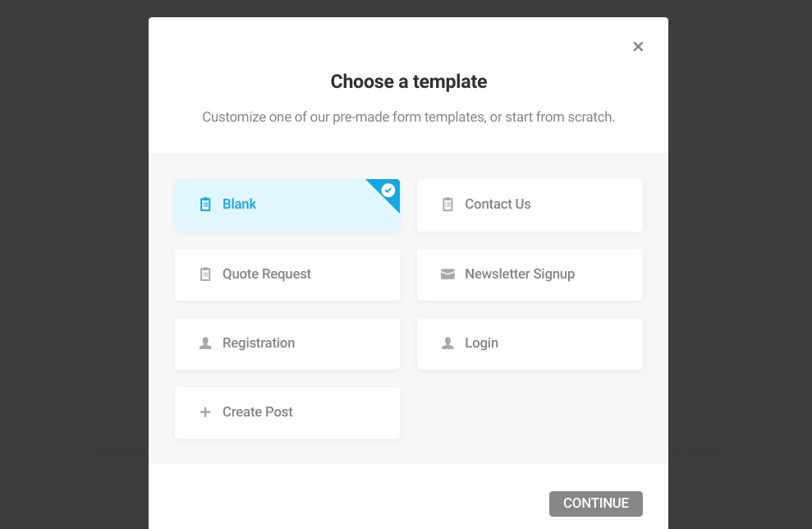Image resolution: width=812 pixels, height=529 pixels.
Task: Click the clipboard icon beside Quote Request
Action: tap(205, 274)
